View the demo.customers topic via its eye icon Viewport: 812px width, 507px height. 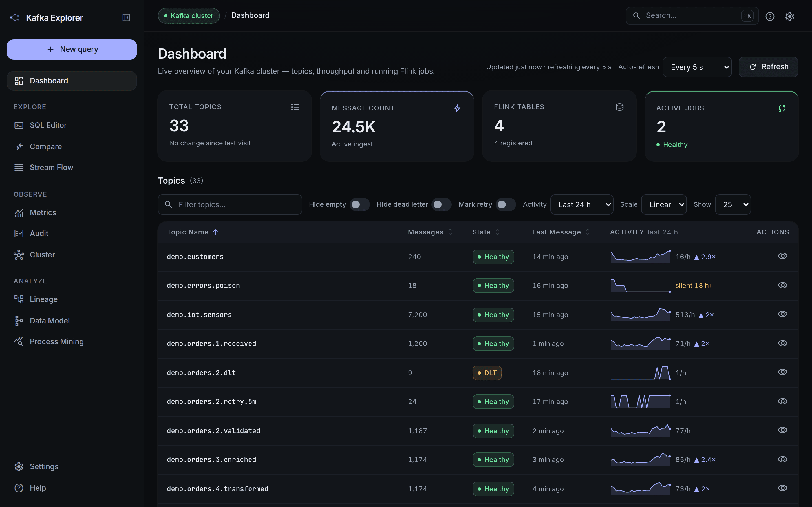click(x=782, y=256)
